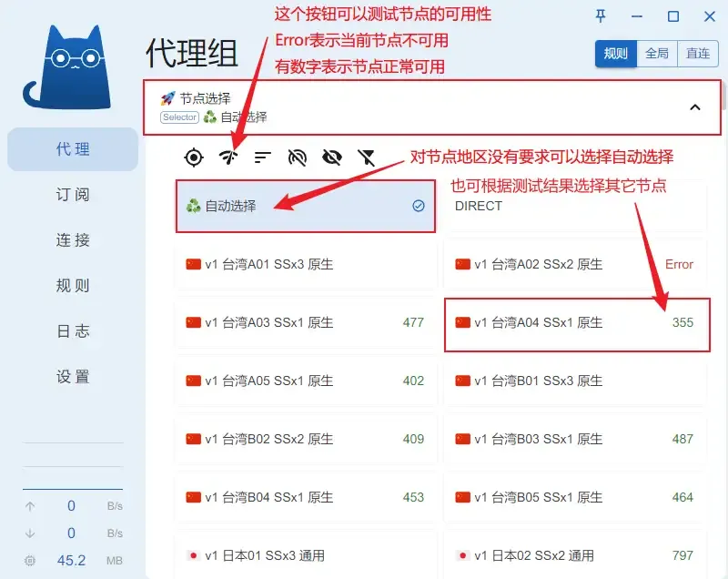This screenshot has width=728, height=579.
Task: Open the 订阅 page in sidebar
Action: [73, 195]
